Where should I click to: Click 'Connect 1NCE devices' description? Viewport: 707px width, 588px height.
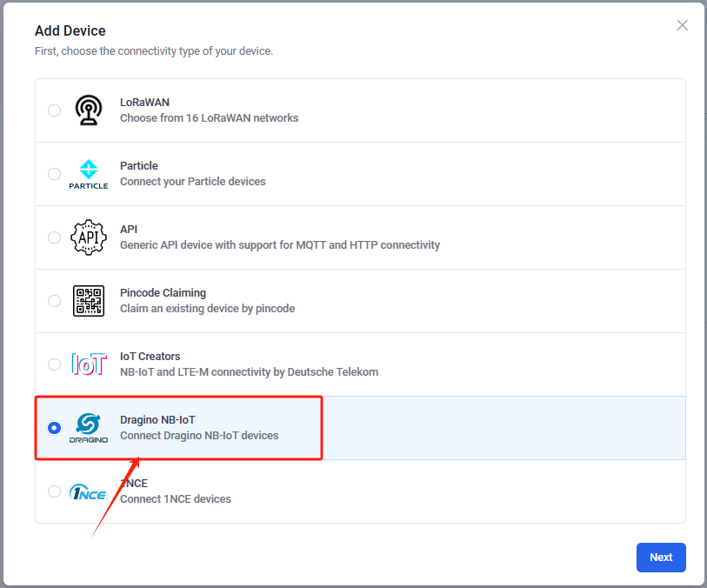(x=176, y=499)
